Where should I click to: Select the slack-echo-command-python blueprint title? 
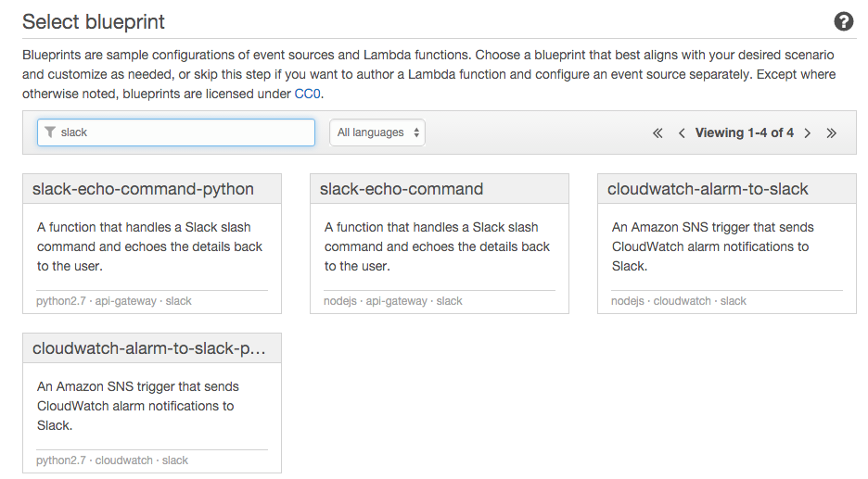(143, 189)
